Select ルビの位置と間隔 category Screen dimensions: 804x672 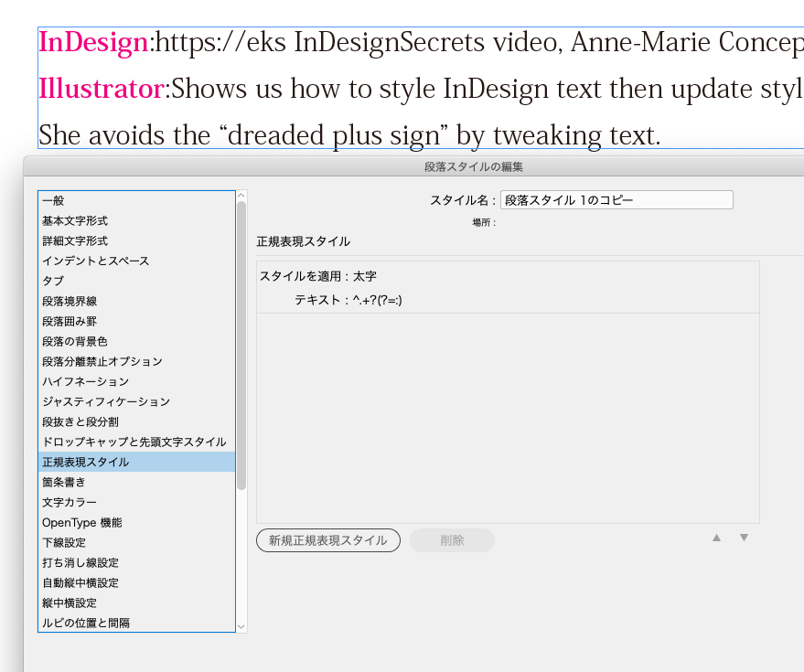(136, 623)
